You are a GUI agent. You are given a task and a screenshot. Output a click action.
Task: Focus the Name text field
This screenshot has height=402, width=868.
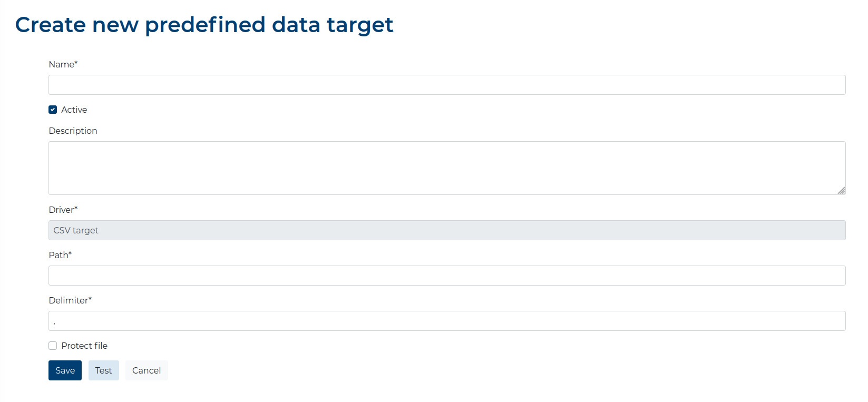point(447,85)
